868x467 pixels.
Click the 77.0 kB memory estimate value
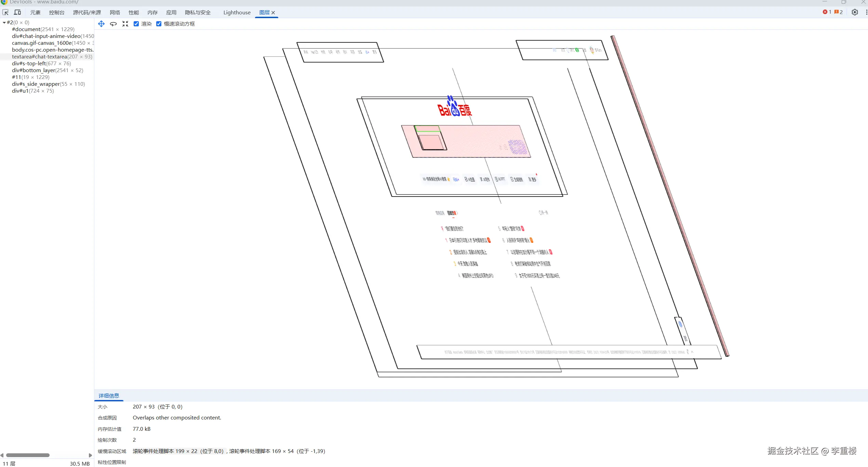[x=142, y=429]
